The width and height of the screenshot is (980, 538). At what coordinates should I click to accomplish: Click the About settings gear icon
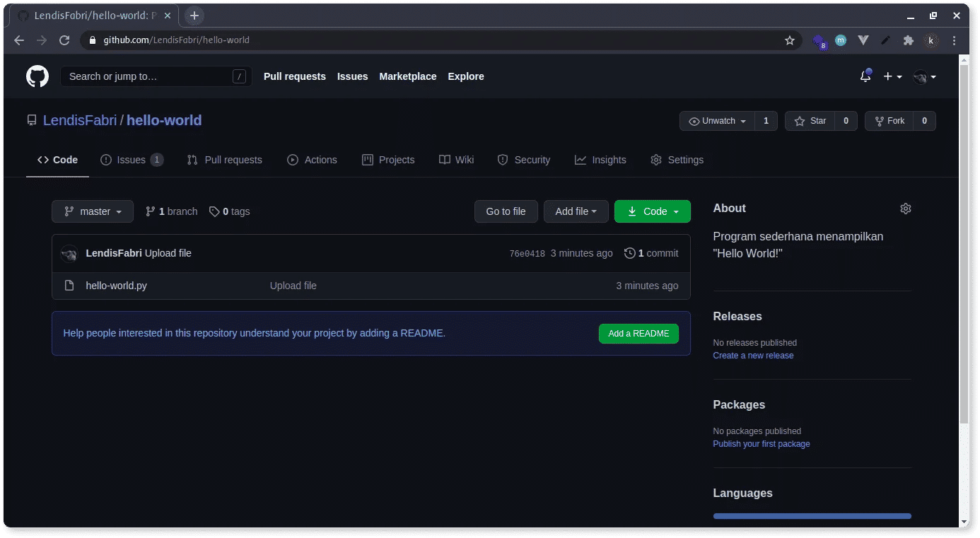[906, 209]
